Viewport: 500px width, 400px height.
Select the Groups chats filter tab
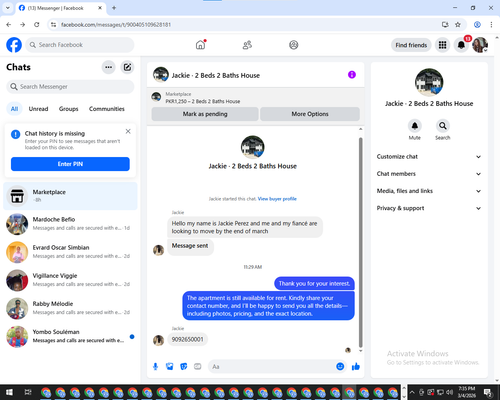point(68,109)
